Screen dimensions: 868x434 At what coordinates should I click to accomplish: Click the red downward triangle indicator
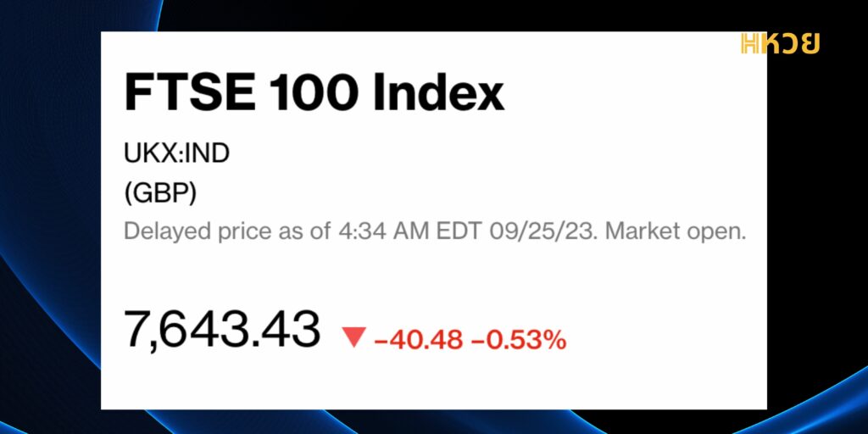pos(354,337)
